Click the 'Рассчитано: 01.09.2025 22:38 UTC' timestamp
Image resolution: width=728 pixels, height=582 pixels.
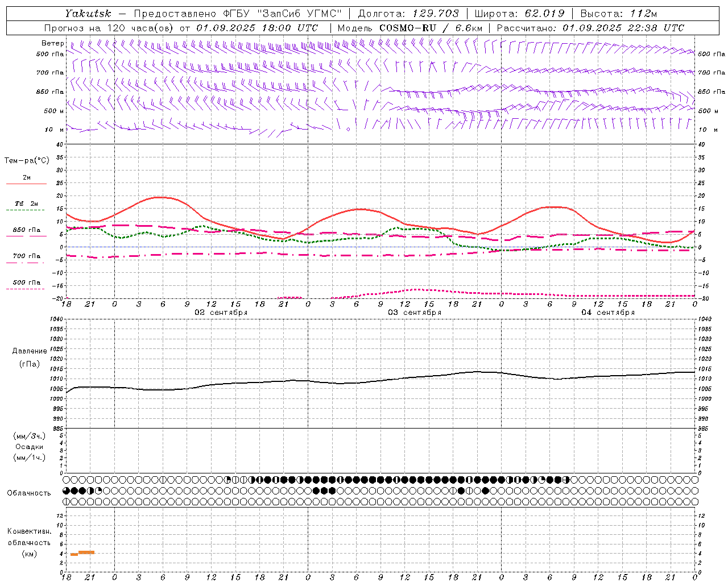(590, 28)
